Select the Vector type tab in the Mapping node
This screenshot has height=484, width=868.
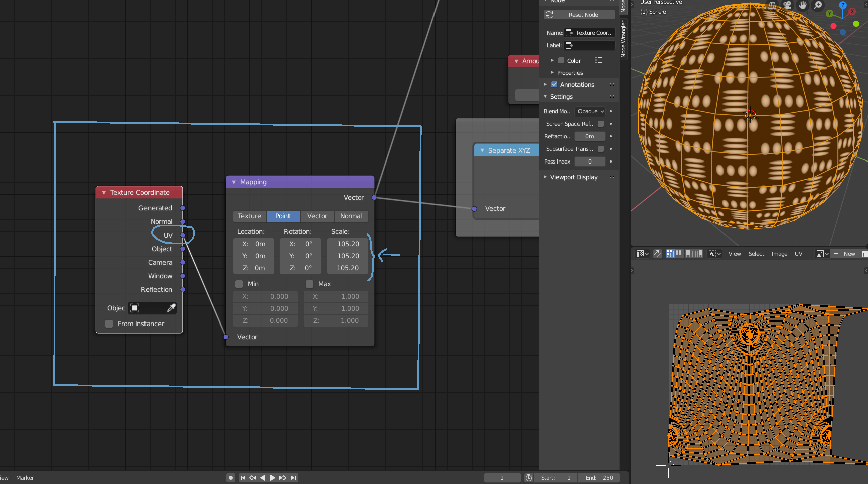point(317,216)
